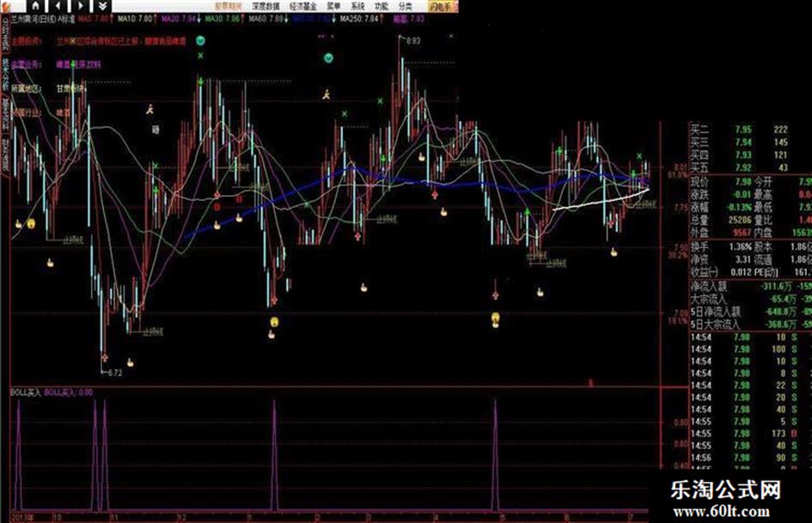The height and width of the screenshot is (523, 812).
Task: Click the orange app logo icon
Action: pos(5,6)
